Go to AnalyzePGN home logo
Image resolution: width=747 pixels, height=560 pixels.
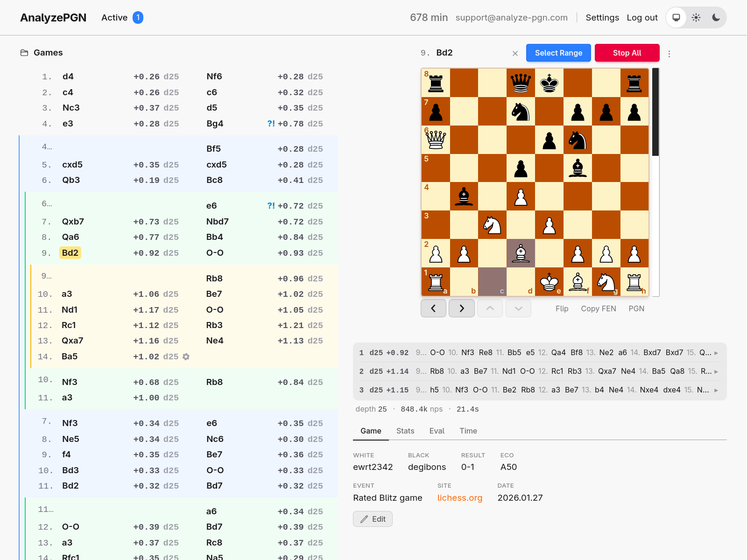coord(53,18)
